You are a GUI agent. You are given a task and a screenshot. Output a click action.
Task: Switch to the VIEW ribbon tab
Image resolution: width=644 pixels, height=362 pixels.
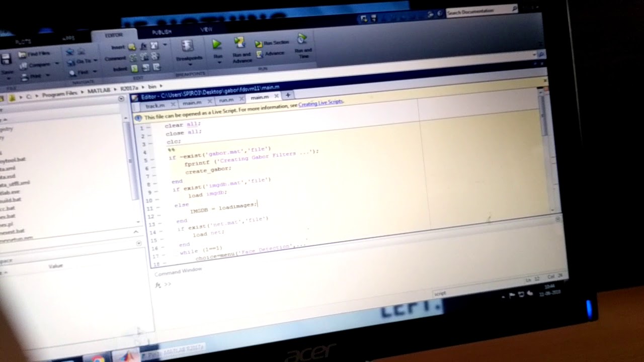207,30
